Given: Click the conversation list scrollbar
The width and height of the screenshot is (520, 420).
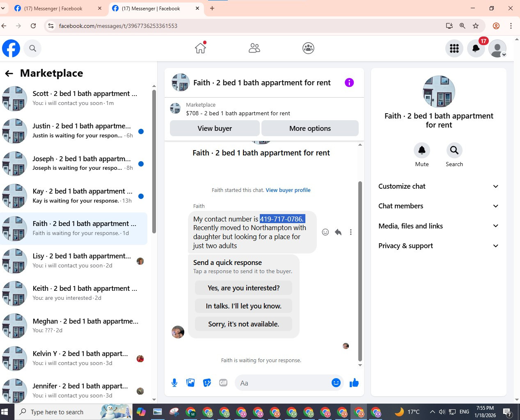Looking at the screenshot, I should [x=154, y=161].
